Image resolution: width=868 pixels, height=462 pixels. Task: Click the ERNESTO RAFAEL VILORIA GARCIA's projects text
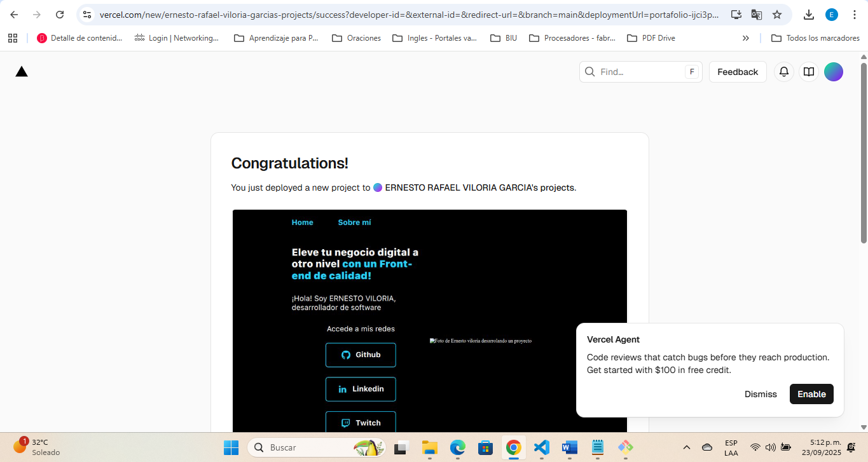[479, 187]
